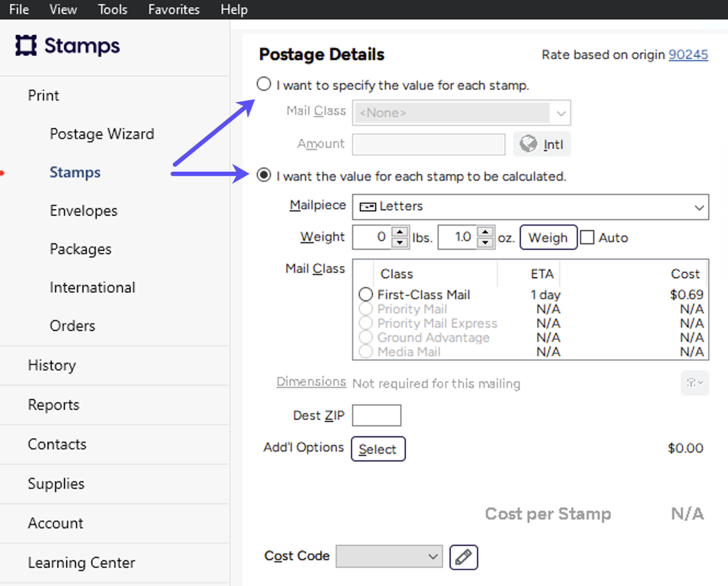Click the Add'l Options Select button
This screenshot has width=728, height=586.
coord(378,449)
